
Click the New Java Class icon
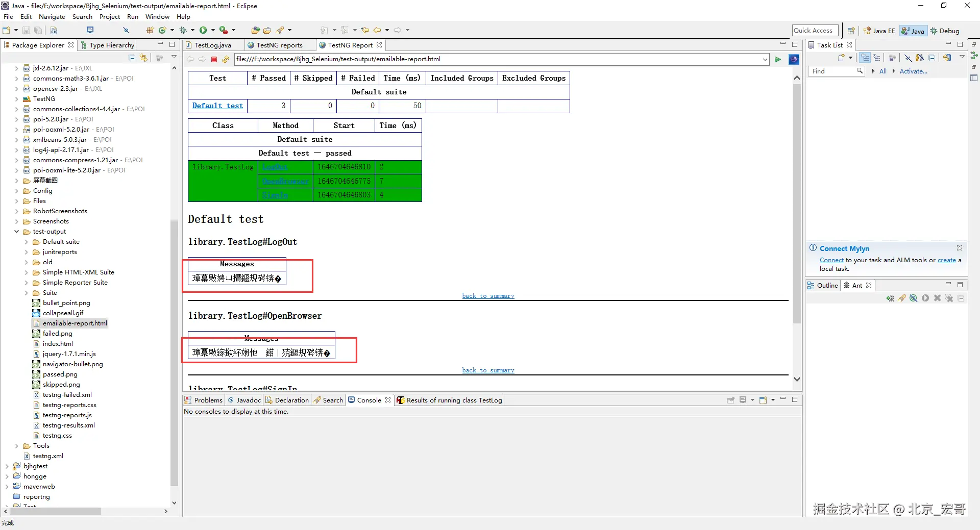[x=162, y=30]
